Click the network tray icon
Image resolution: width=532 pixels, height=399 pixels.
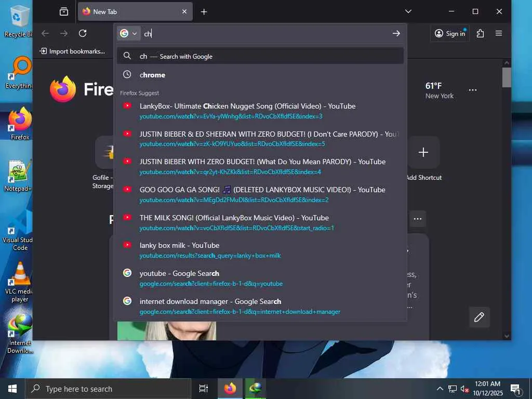(453, 389)
